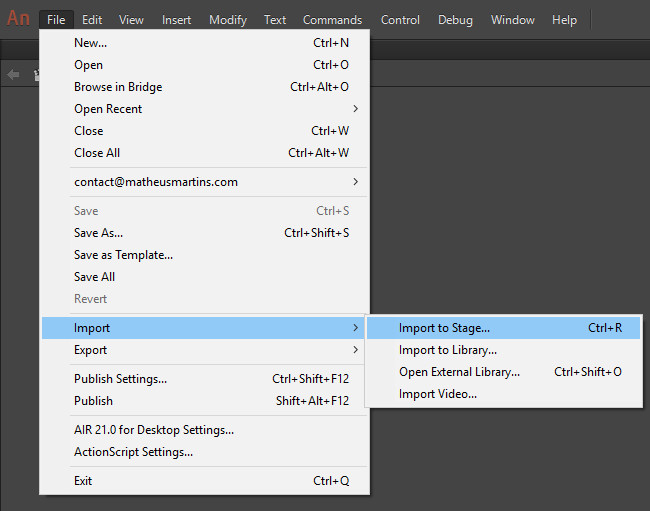
Task: Click the Adobe Animate An logo icon
Action: [x=18, y=19]
